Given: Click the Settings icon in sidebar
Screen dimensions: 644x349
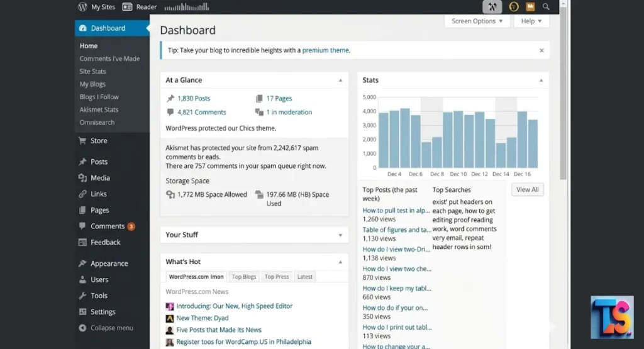Looking at the screenshot, I should point(82,312).
